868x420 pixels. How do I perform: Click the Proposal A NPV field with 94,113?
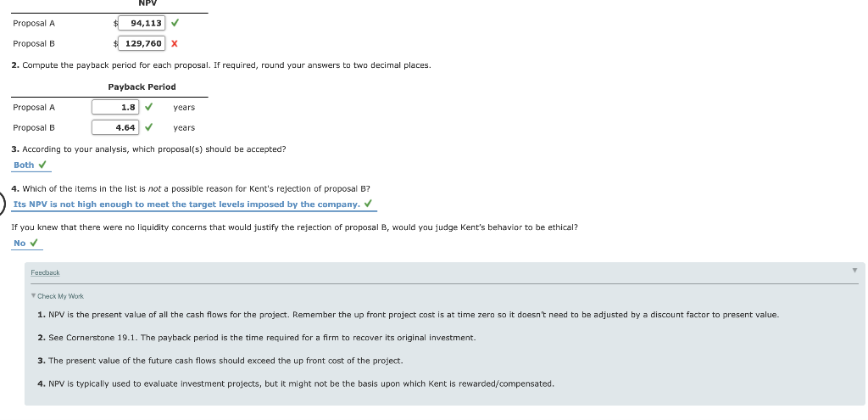tap(142, 23)
